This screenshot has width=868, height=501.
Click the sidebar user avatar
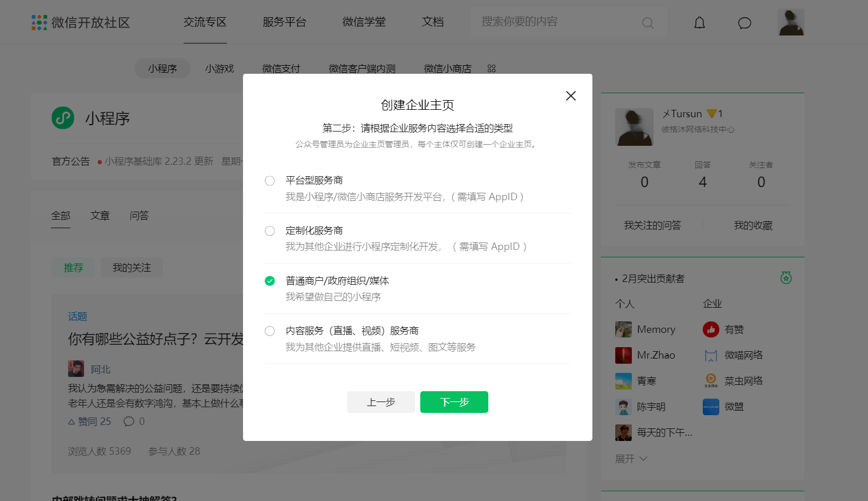[634, 127]
